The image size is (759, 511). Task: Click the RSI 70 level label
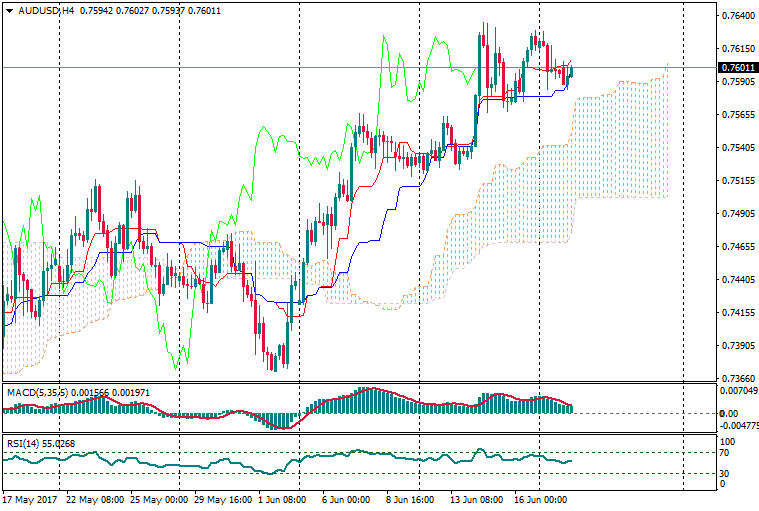click(726, 453)
